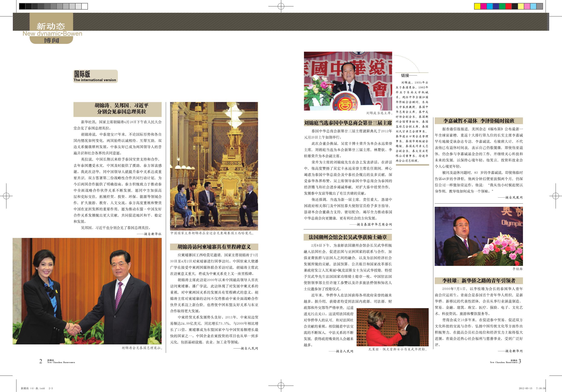The image size is (562, 392).
Task: Click the 新动态 section tab header
Action: 51,26
